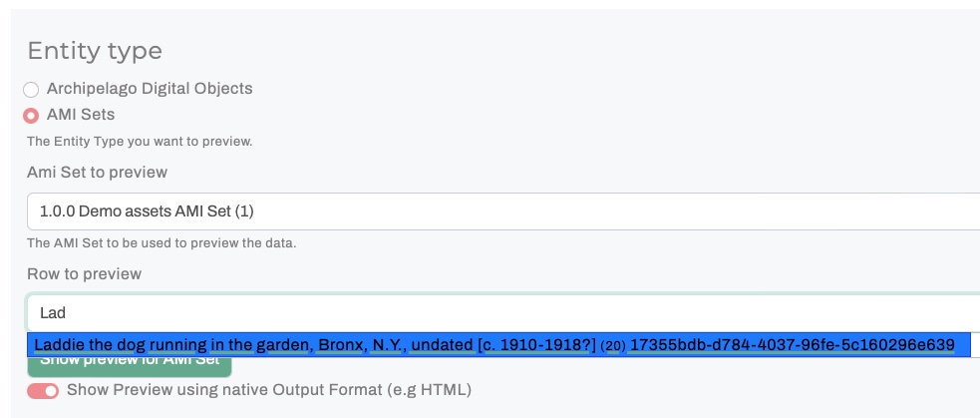Click the 'Entity Type you want to preview' help text

[140, 142]
